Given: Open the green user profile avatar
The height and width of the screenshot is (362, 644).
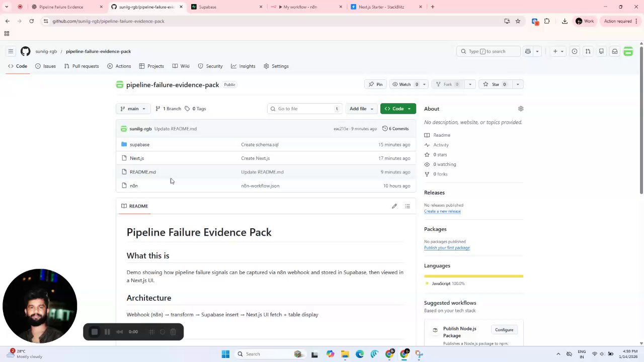Looking at the screenshot, I should coord(628,51).
